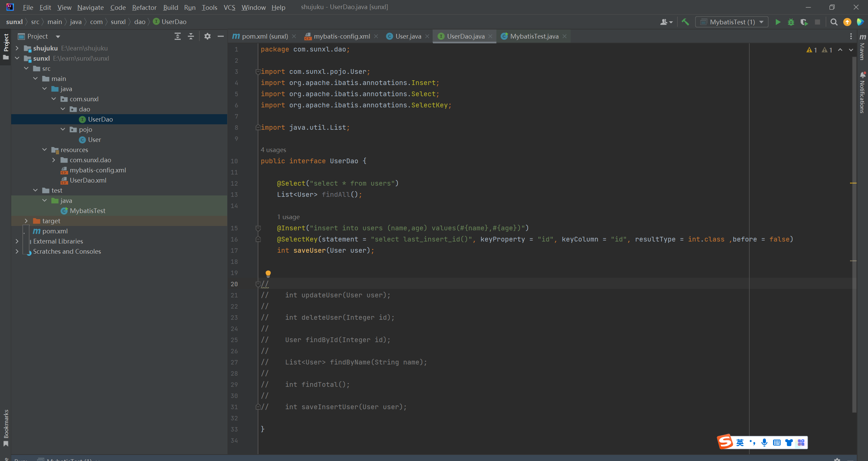This screenshot has width=868, height=461.
Task: Open Search Everywhere magnifier icon
Action: point(834,22)
